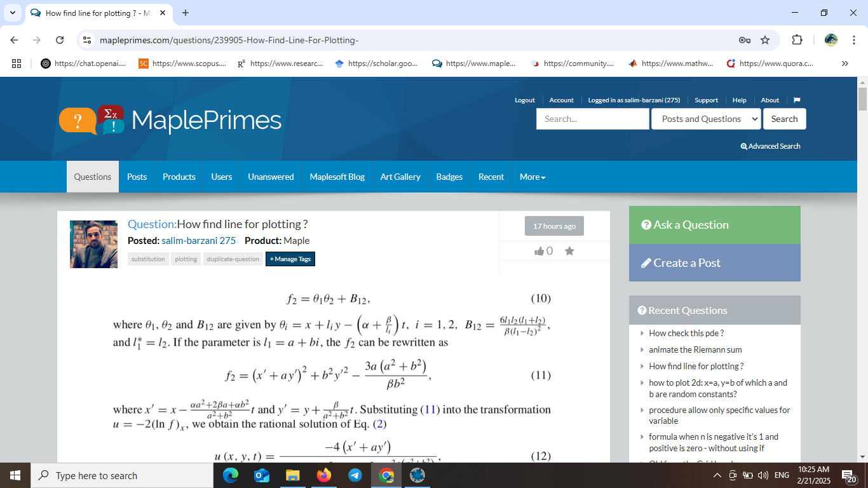
Task: Click the + Manage Tags button
Action: [x=290, y=259]
